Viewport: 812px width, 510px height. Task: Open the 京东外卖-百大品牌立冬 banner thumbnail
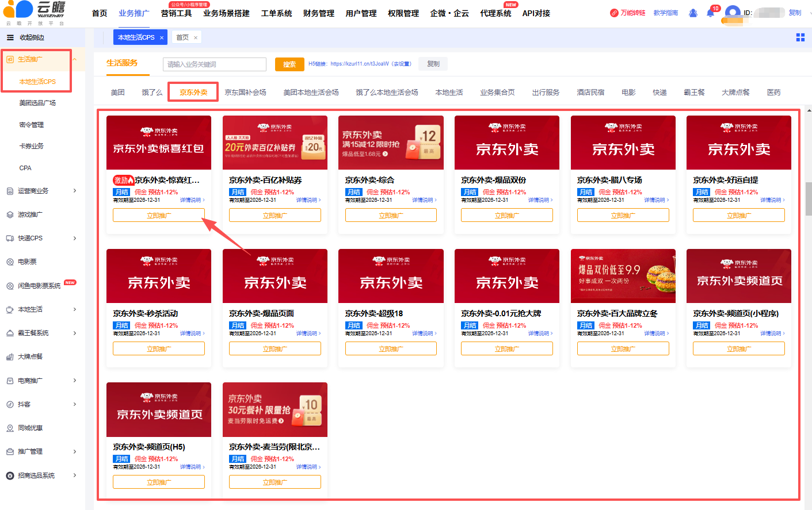623,276
